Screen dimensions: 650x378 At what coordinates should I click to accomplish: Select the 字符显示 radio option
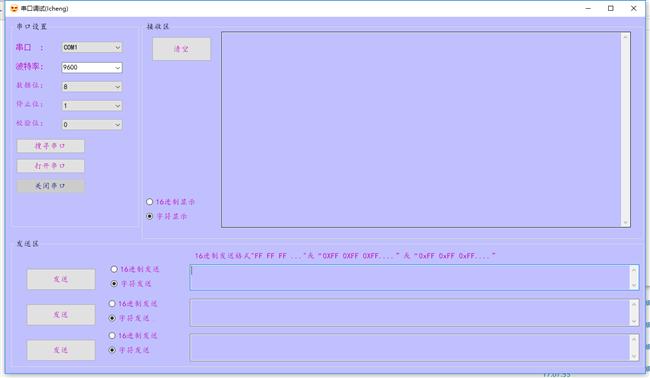pyautogui.click(x=150, y=216)
